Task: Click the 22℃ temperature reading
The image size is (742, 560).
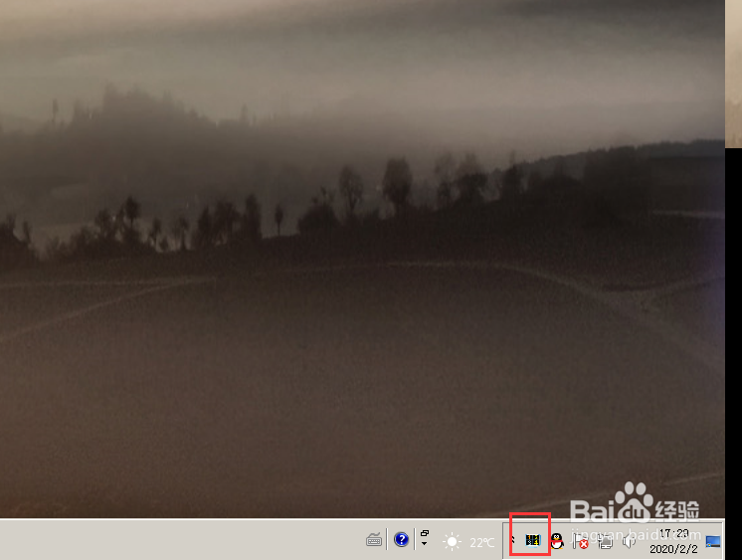Action: pos(481,542)
